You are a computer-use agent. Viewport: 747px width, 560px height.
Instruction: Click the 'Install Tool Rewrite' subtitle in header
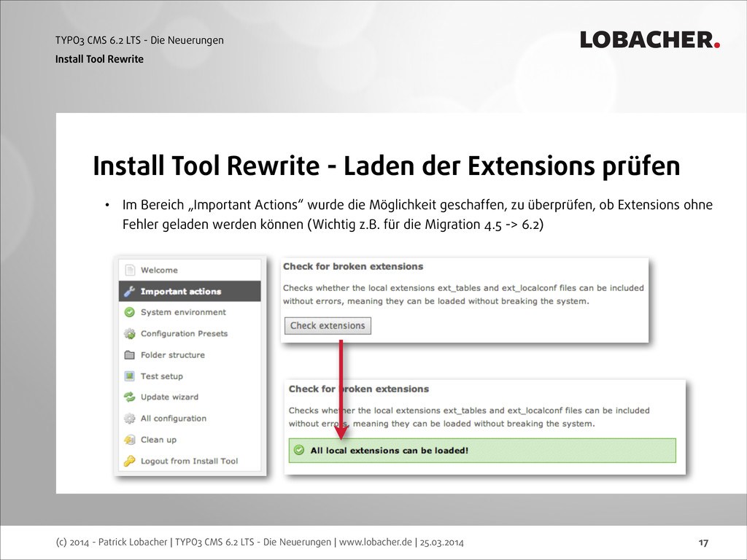[99, 59]
